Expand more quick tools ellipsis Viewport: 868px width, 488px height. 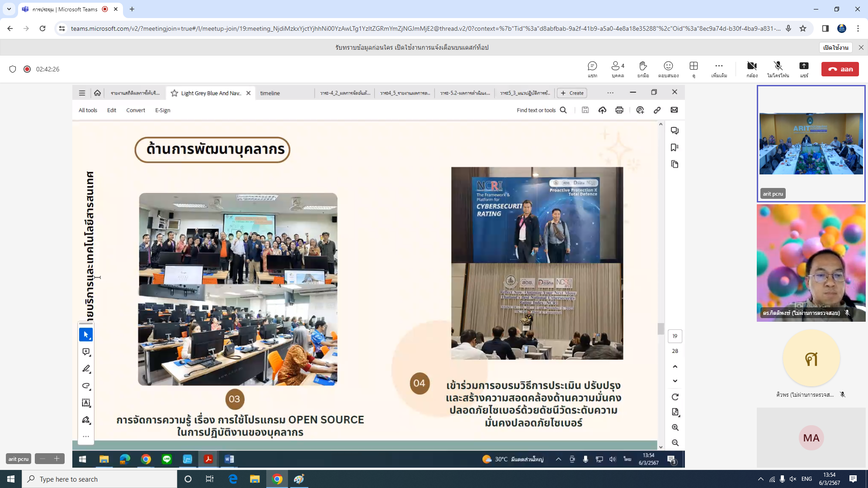(86, 436)
